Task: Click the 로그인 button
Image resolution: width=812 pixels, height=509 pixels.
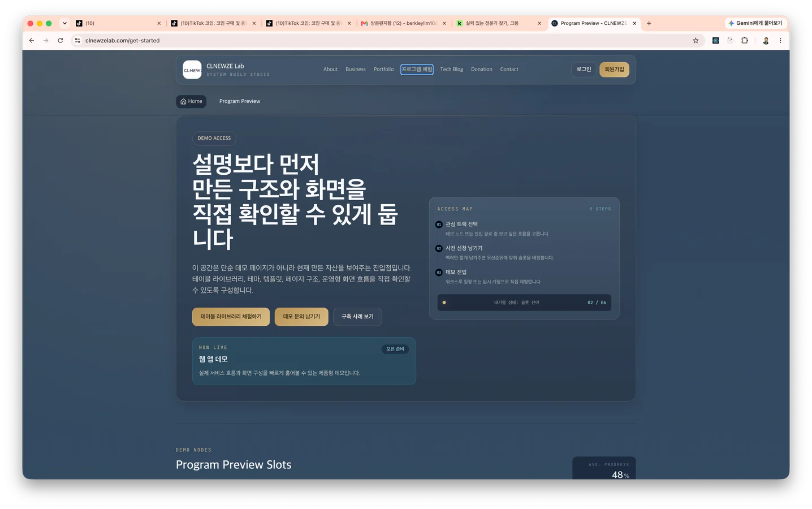Action: pyautogui.click(x=584, y=70)
